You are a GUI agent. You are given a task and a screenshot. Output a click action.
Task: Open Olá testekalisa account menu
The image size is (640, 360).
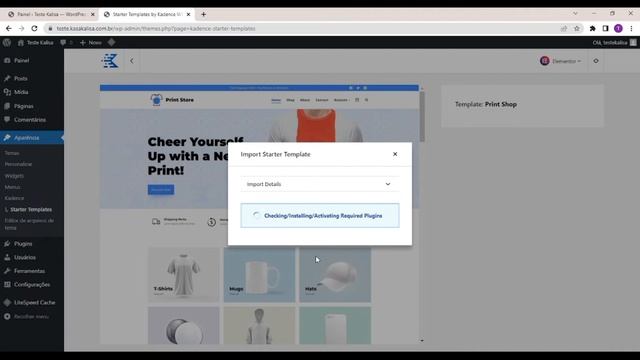point(614,42)
